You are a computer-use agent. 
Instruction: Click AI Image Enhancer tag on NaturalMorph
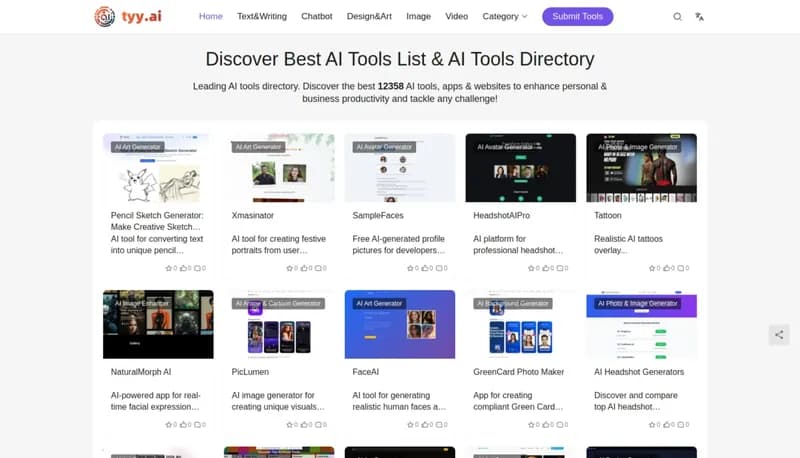pos(141,303)
